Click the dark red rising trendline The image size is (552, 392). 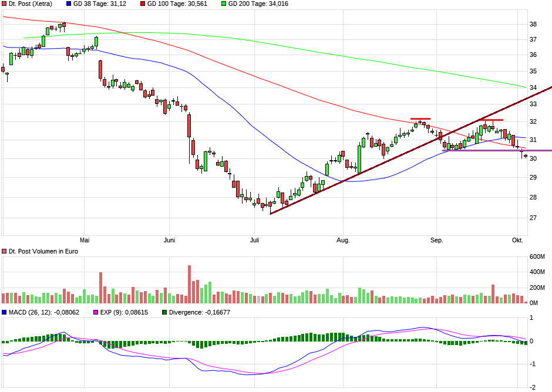point(411,150)
